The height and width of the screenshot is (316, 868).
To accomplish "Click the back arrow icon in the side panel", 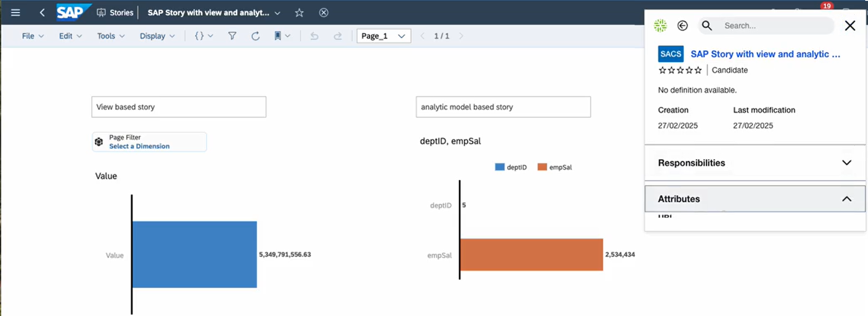I will [683, 25].
